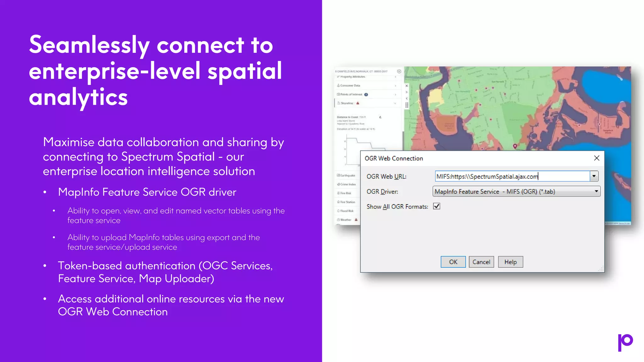644x362 pixels.
Task: Click the Shoreline section icon
Action: 339,103
